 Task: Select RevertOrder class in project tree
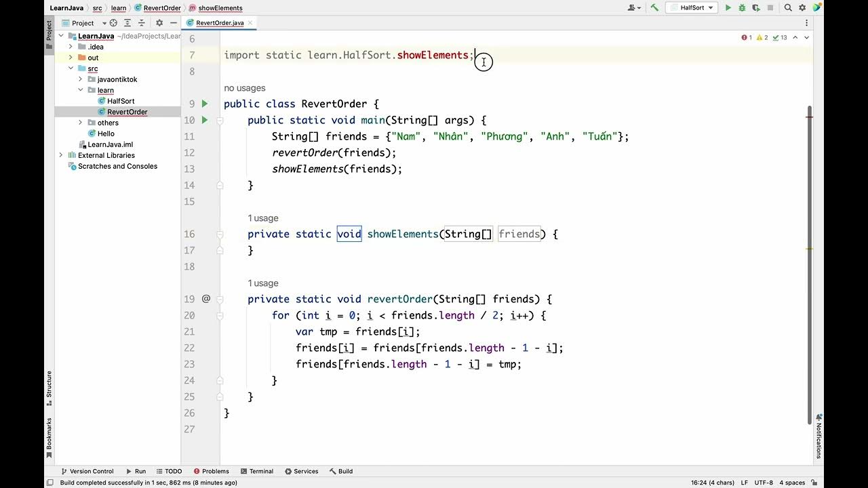point(127,112)
